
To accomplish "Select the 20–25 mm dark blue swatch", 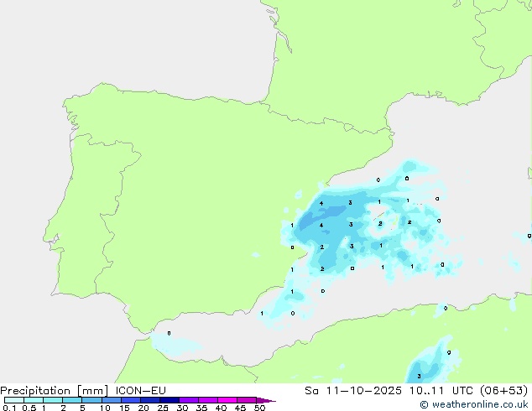I will [x=150, y=400].
